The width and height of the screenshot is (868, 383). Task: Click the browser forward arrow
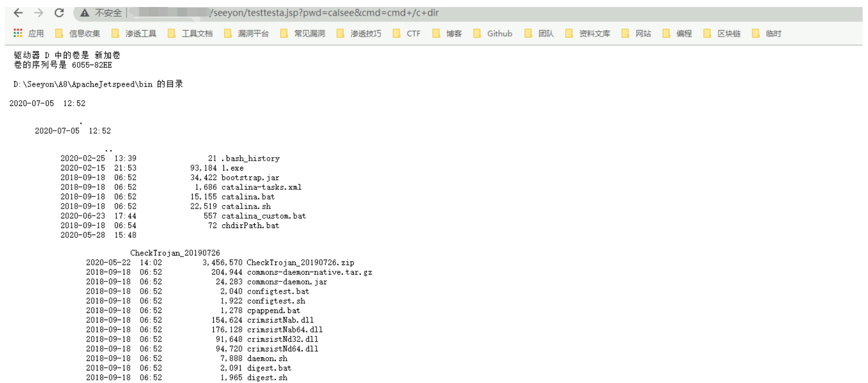pos(38,13)
